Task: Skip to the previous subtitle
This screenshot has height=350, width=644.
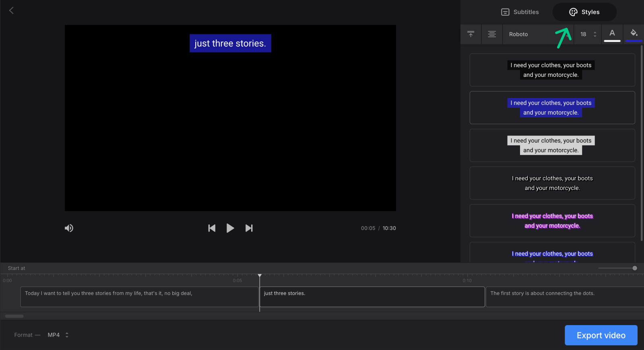Action: click(212, 228)
